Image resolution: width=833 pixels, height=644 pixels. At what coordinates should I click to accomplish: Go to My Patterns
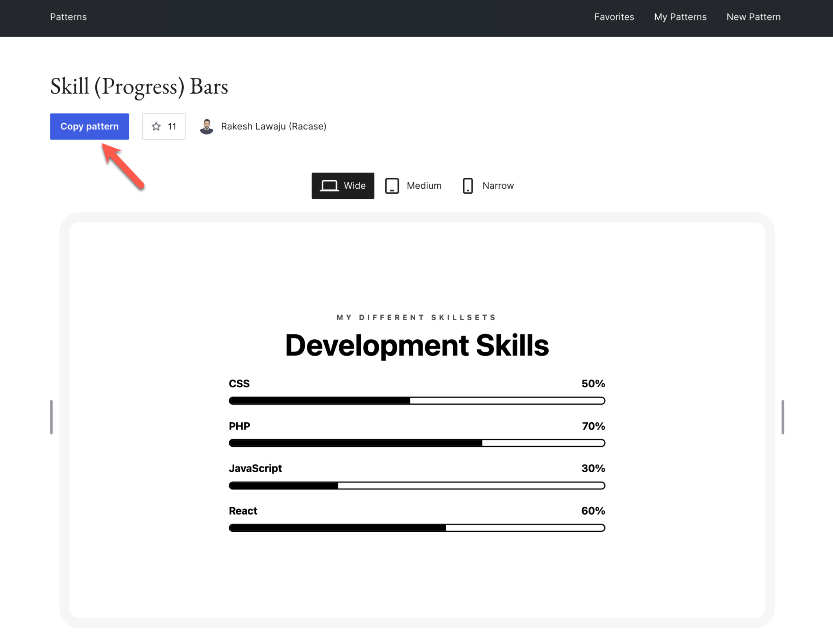pyautogui.click(x=680, y=17)
